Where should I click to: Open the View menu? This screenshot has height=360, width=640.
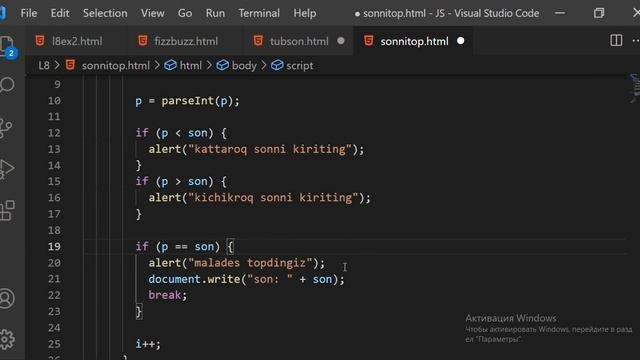[x=152, y=13]
